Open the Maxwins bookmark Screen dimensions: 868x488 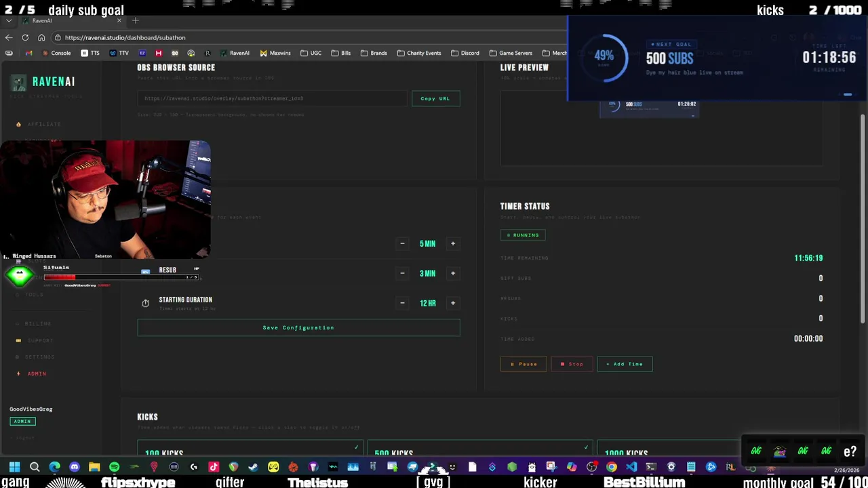(275, 53)
